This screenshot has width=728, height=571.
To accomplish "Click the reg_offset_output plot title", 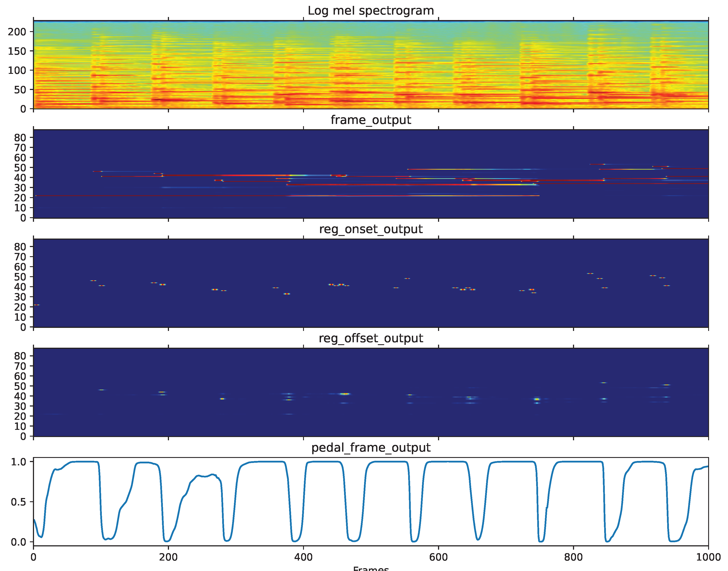I will coord(371,338).
